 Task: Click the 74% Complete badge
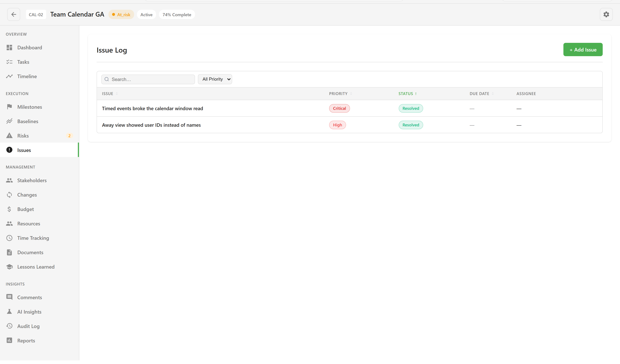[177, 15]
